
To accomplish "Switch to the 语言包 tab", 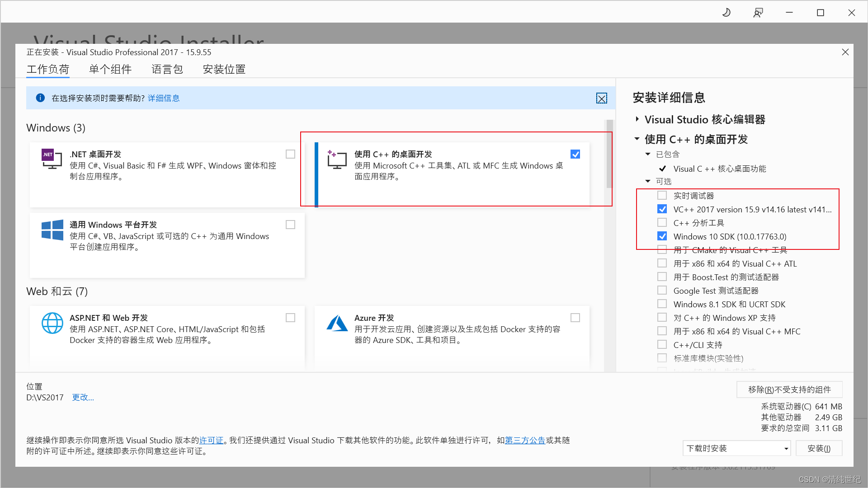I will tap(167, 69).
